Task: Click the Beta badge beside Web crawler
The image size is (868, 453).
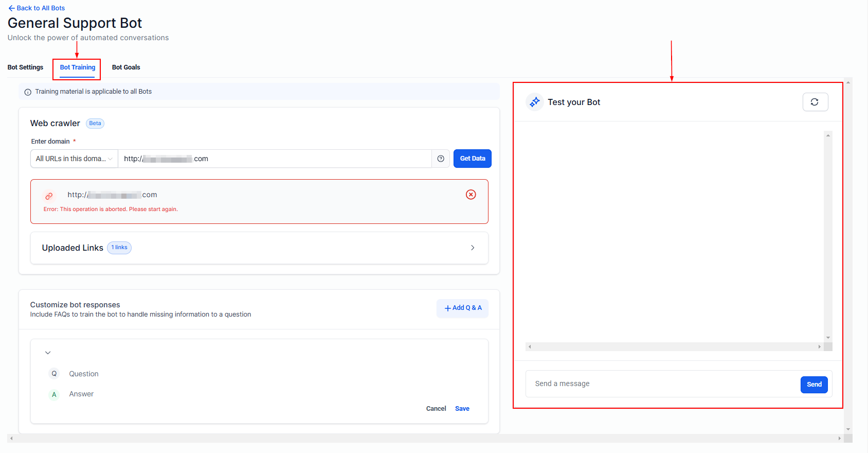Action: [95, 124]
